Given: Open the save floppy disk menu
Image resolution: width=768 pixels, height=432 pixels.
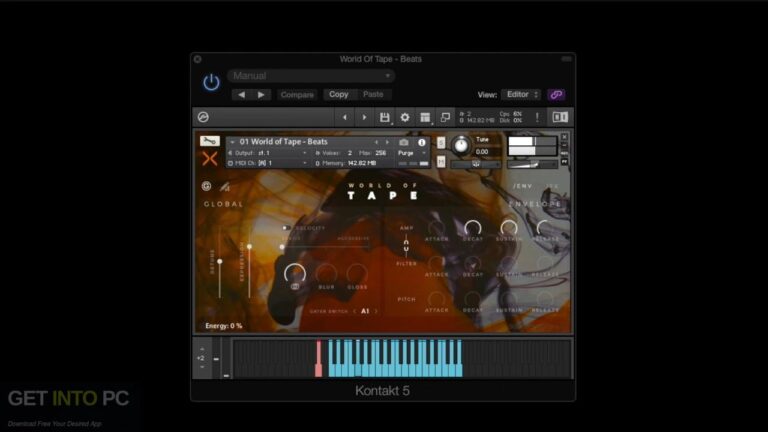Looking at the screenshot, I should point(384,118).
